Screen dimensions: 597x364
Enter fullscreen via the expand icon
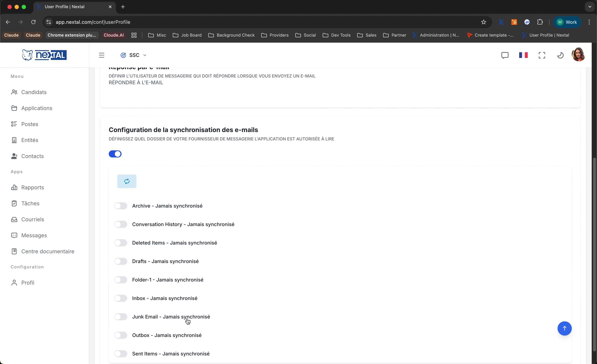(542, 55)
